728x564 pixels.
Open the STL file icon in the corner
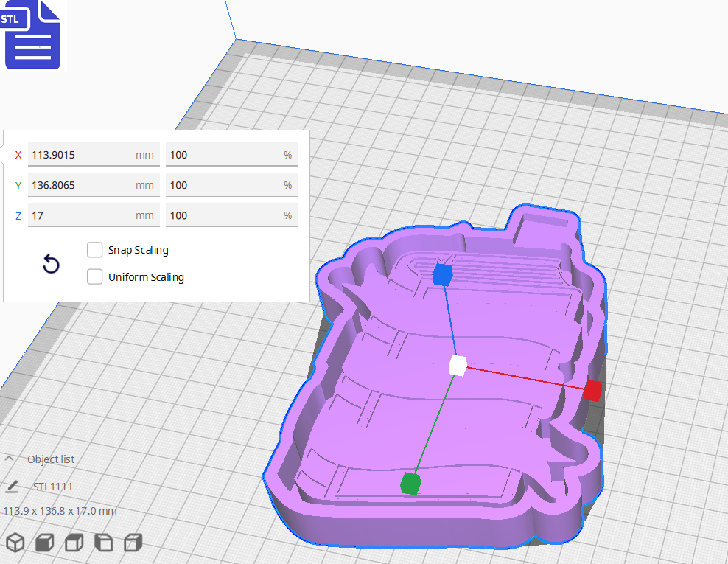coord(32,35)
